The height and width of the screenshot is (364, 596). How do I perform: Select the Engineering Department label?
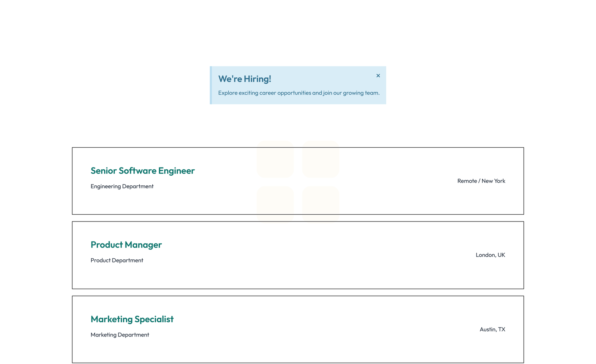click(x=122, y=186)
